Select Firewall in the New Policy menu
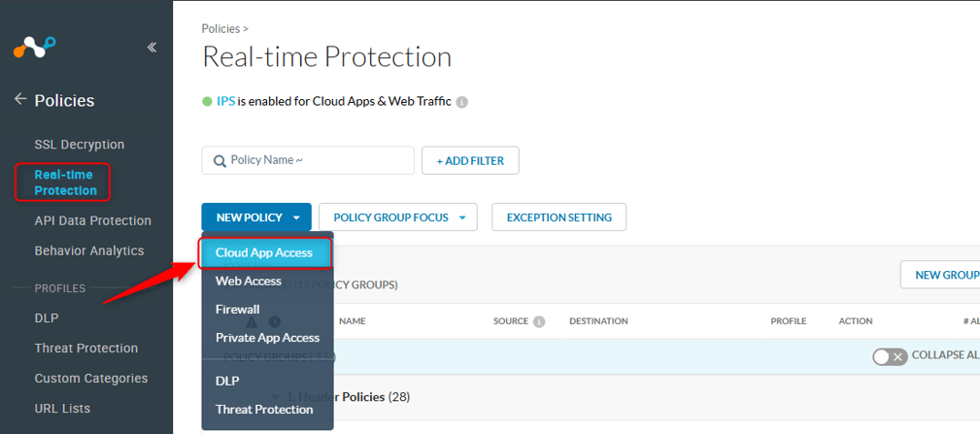 (238, 309)
